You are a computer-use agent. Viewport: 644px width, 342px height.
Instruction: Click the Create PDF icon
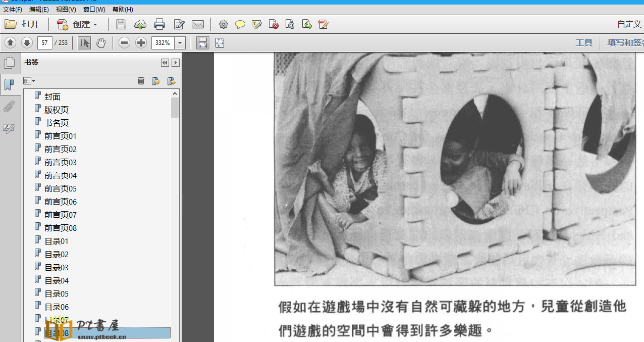point(63,24)
